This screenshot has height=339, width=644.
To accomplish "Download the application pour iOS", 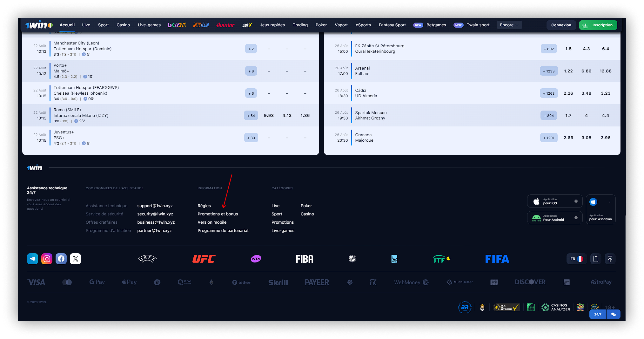I will pyautogui.click(x=554, y=201).
